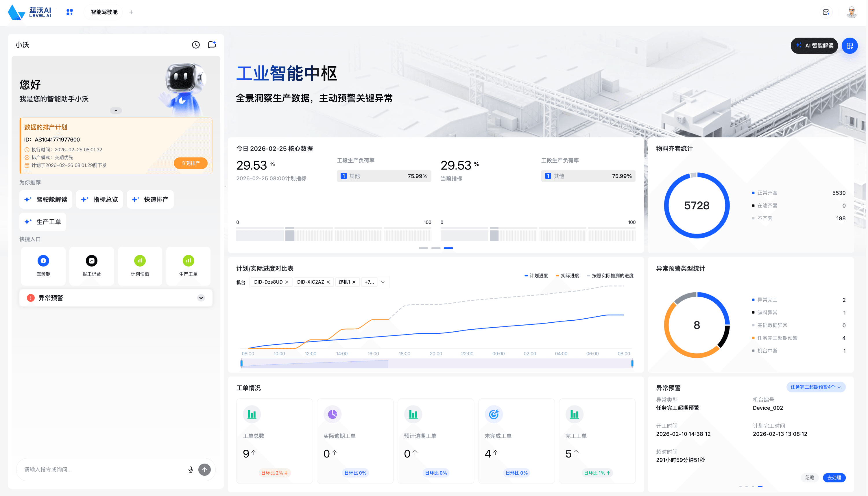This screenshot has height=496, width=868.
Task: Go to first core data carousel page
Action: pos(424,248)
